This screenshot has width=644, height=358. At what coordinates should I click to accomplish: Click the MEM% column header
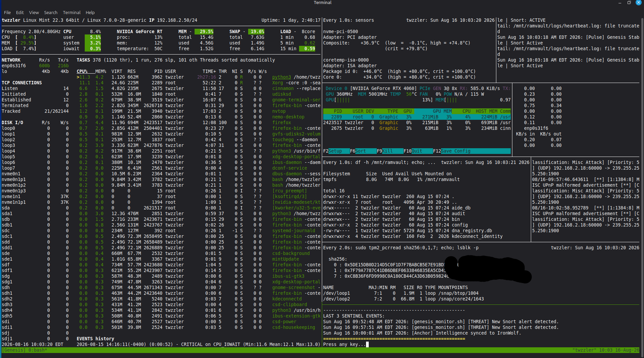coord(101,71)
